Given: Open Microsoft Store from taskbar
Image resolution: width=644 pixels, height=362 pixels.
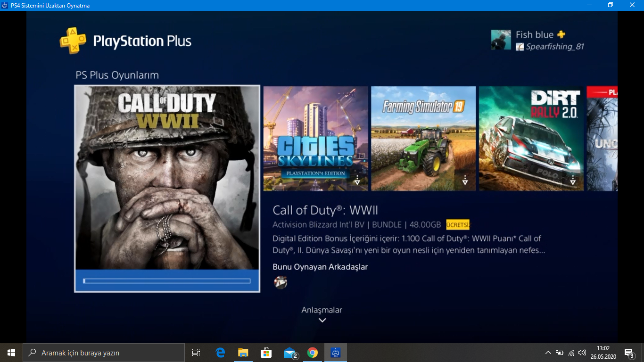Looking at the screenshot, I should (266, 353).
